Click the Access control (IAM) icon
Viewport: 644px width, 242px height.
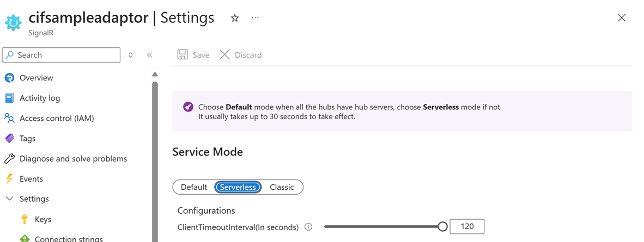coord(9,119)
